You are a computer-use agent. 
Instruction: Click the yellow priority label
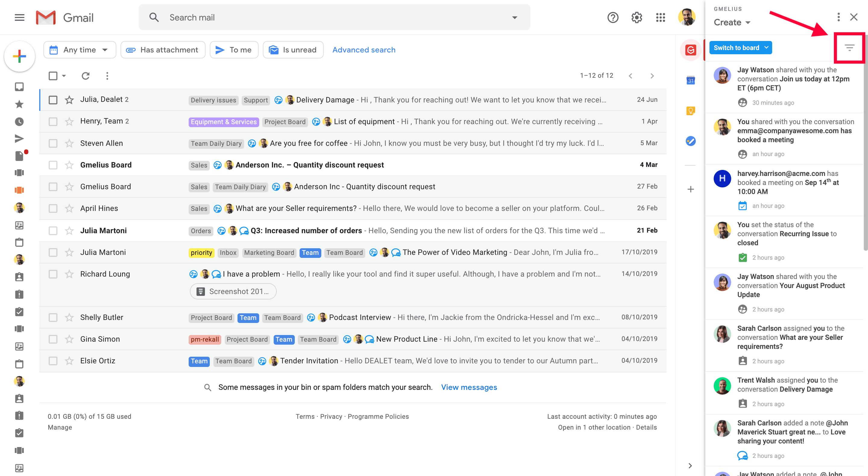tap(201, 253)
